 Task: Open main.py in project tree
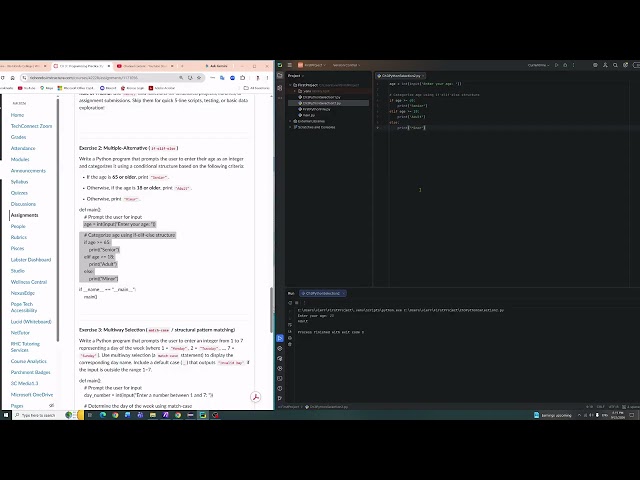[309, 115]
